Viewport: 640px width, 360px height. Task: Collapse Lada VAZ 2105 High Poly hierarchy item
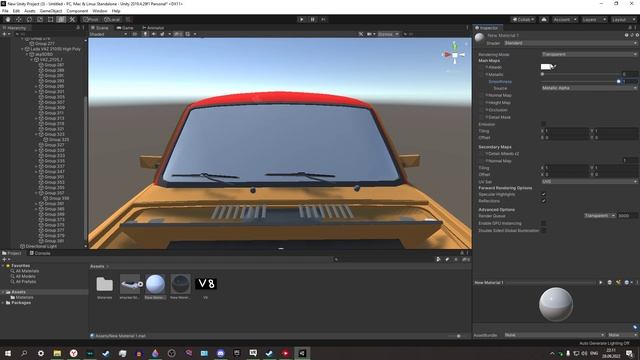[22, 49]
